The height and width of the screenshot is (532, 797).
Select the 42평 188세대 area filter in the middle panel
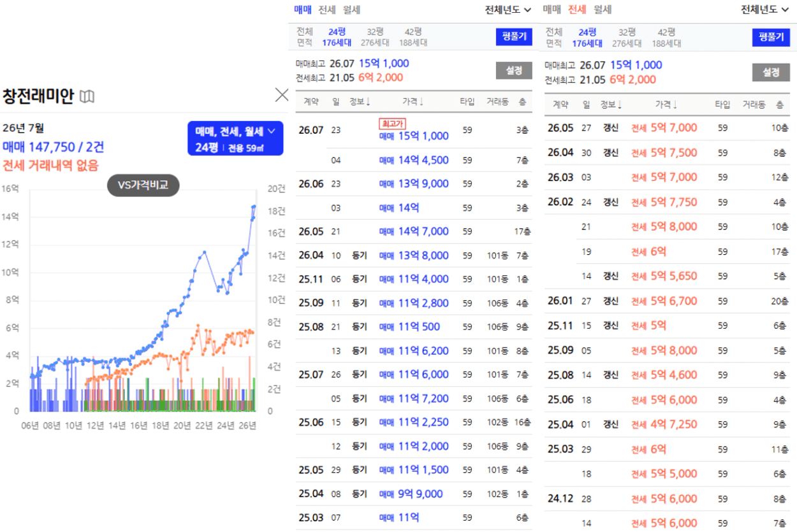(413, 37)
